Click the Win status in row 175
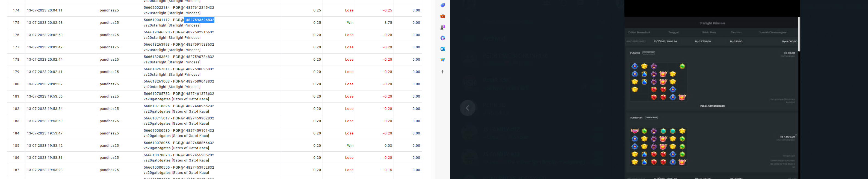This screenshot has width=868, height=179. pos(350,23)
